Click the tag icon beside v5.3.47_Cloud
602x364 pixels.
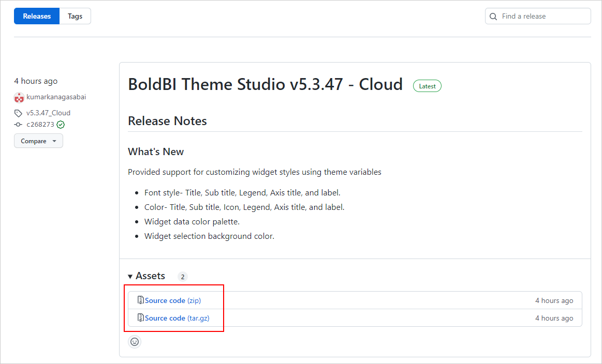tap(17, 113)
